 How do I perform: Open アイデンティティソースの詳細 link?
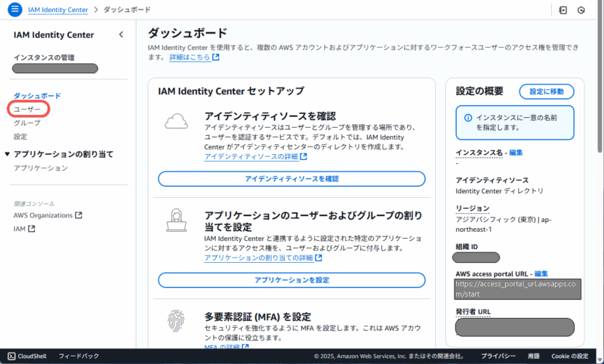pyautogui.click(x=251, y=156)
